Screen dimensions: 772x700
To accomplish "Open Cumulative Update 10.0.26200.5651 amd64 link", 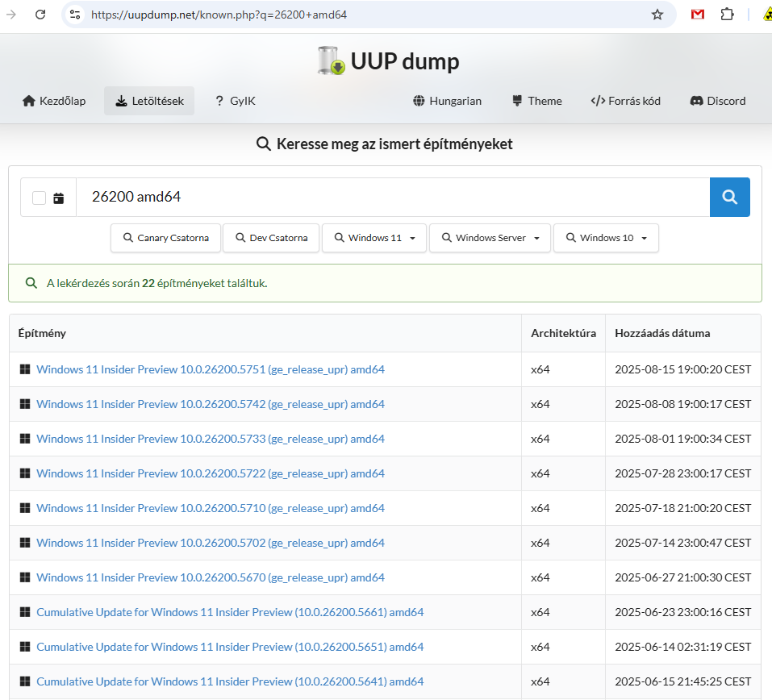I will [230, 647].
